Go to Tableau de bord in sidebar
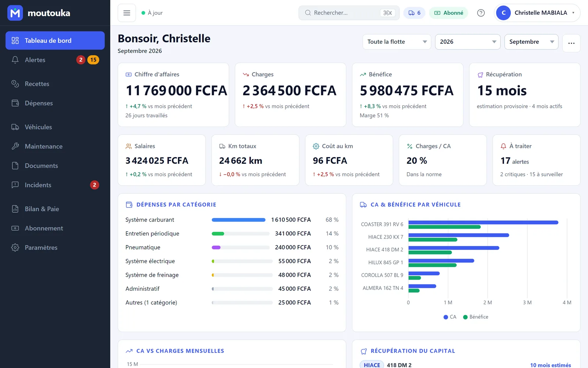The width and height of the screenshot is (588, 368). pos(55,40)
